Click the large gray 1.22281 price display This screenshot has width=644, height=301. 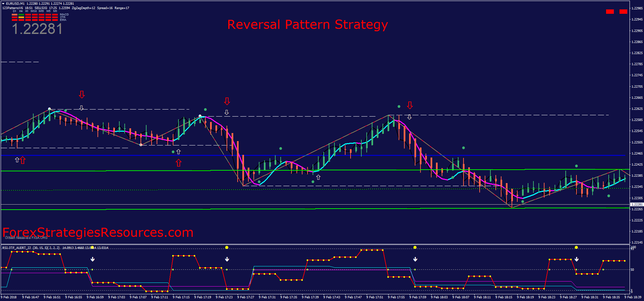37,29
